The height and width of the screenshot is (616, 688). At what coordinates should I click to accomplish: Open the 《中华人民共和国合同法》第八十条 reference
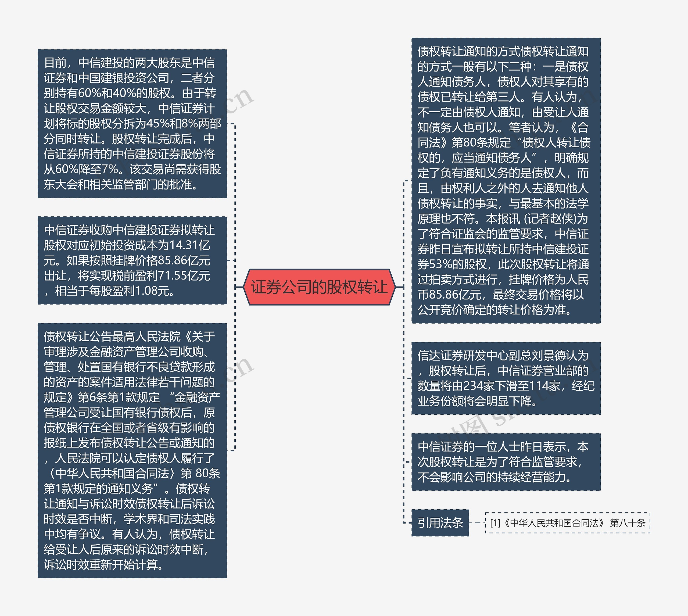(x=568, y=523)
